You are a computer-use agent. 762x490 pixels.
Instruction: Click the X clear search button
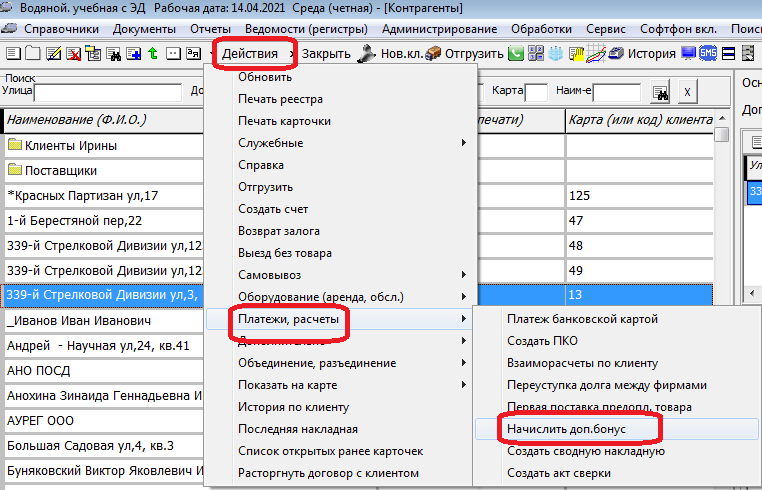tap(687, 93)
